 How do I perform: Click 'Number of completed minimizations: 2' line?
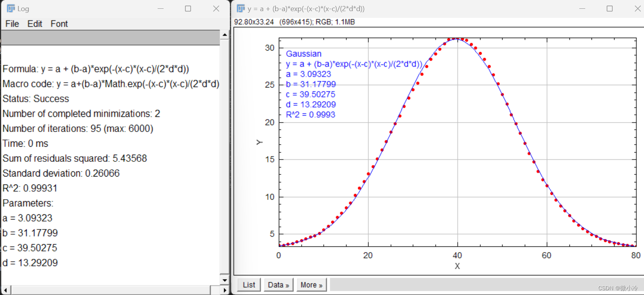(x=81, y=114)
